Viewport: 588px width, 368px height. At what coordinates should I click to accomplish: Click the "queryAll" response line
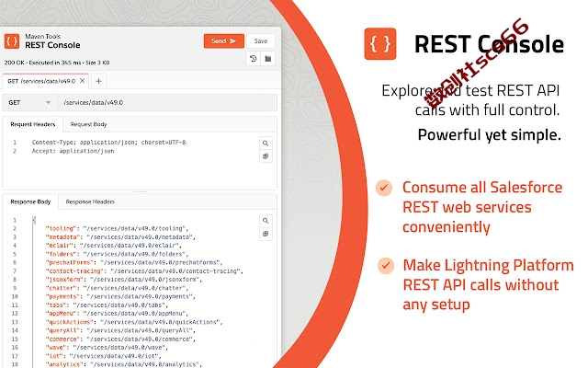[x=120, y=330]
